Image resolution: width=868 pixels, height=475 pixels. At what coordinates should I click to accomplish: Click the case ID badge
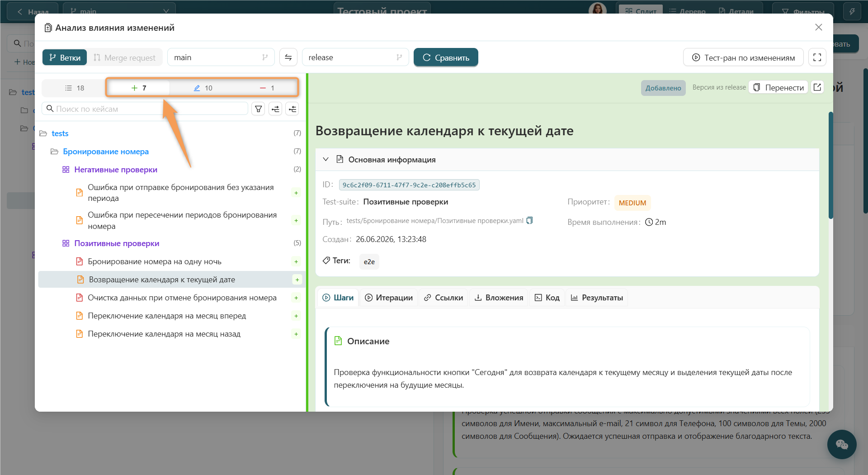click(x=409, y=185)
